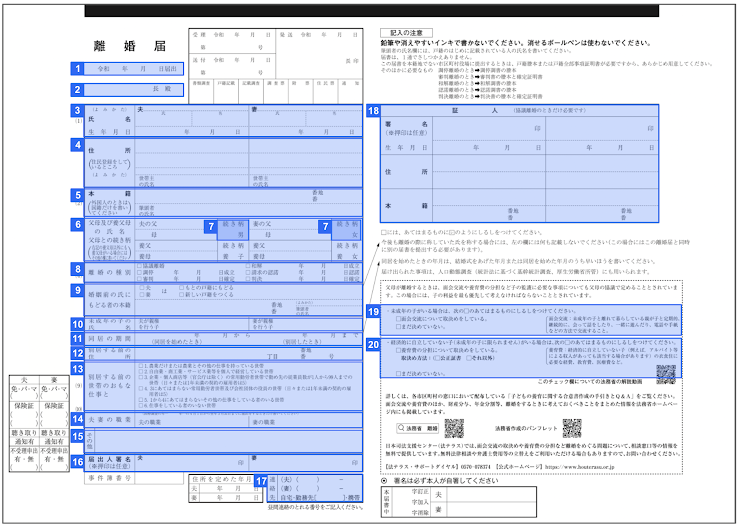The image size is (740, 527).
Task: Click the number 18 witness section marker
Action: coord(374,111)
